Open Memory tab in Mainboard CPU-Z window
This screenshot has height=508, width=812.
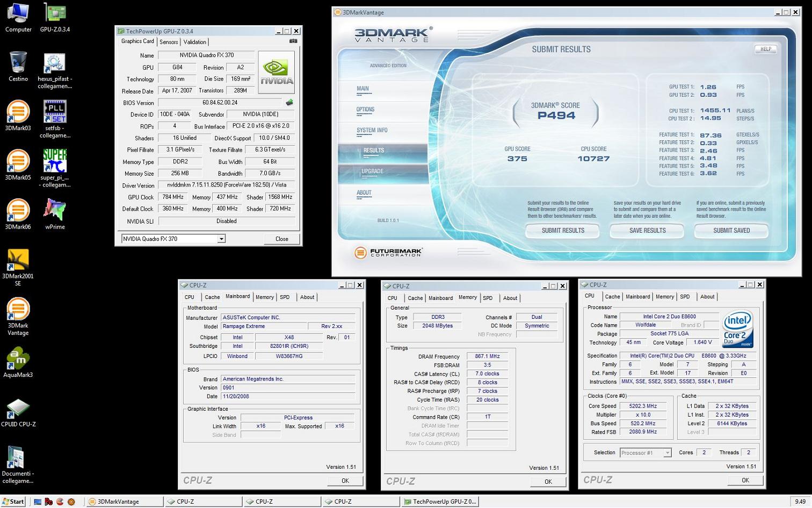tap(264, 297)
